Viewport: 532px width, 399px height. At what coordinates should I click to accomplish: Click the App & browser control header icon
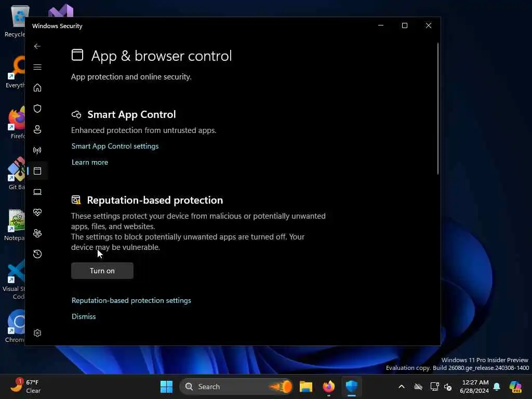click(x=77, y=55)
